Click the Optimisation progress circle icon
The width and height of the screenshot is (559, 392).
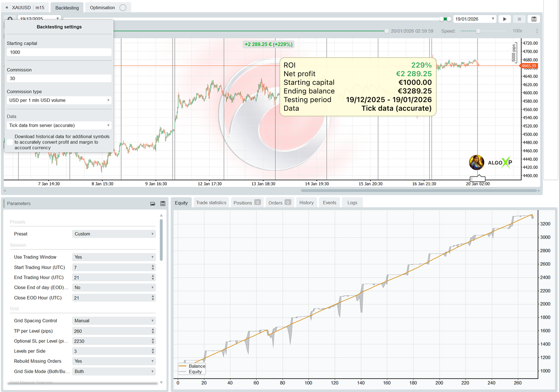pos(123,8)
